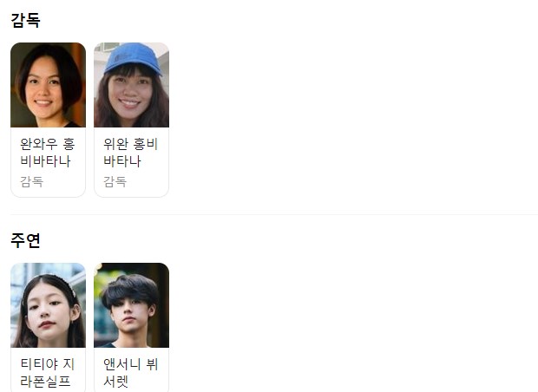
Task: Open the 완와우 홍비바타나 portrait photo
Action: (x=48, y=85)
